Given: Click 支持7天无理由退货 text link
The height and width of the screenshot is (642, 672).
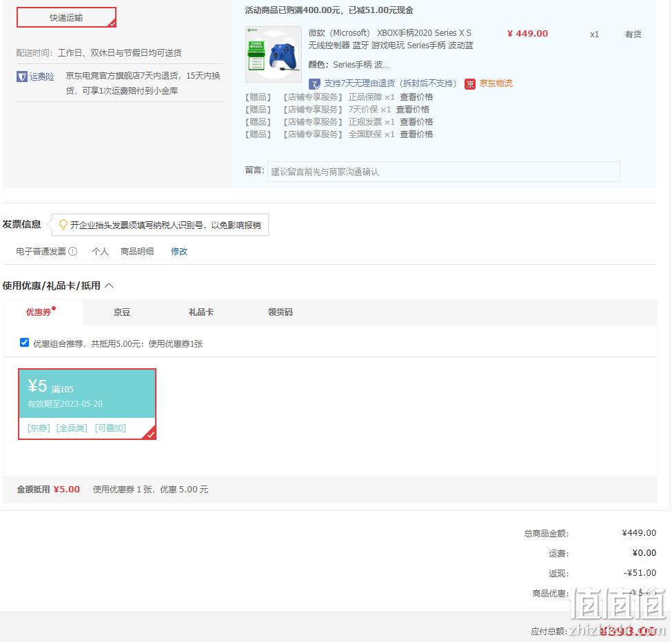Looking at the screenshot, I should click(x=390, y=83).
